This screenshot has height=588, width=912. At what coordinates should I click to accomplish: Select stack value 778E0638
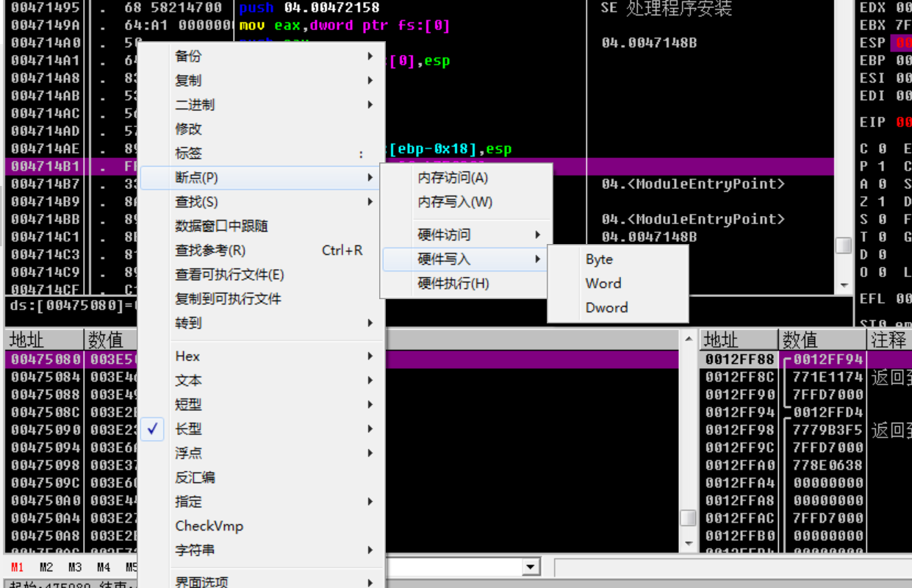827,465
